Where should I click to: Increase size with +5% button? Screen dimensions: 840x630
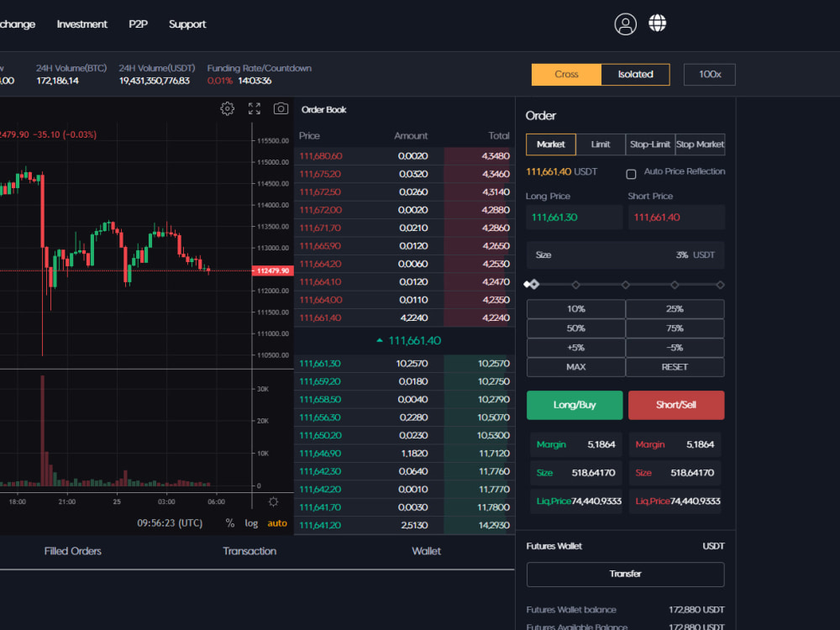tap(576, 348)
